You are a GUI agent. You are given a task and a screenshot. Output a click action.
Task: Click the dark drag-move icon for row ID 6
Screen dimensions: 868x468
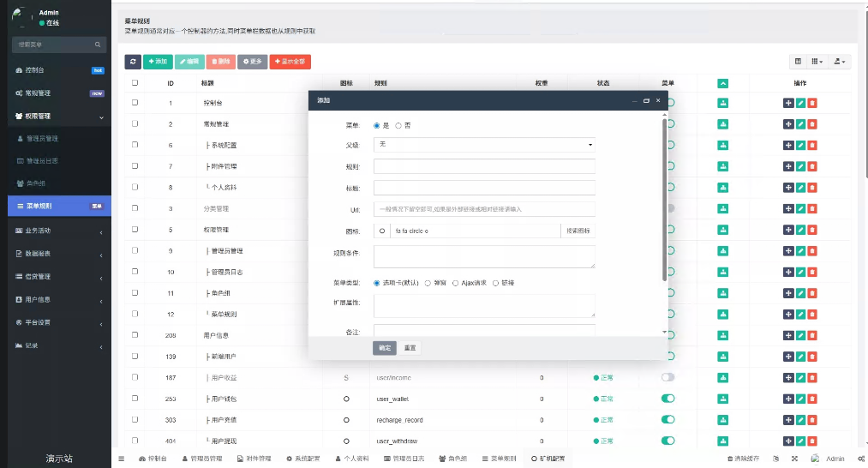click(788, 145)
